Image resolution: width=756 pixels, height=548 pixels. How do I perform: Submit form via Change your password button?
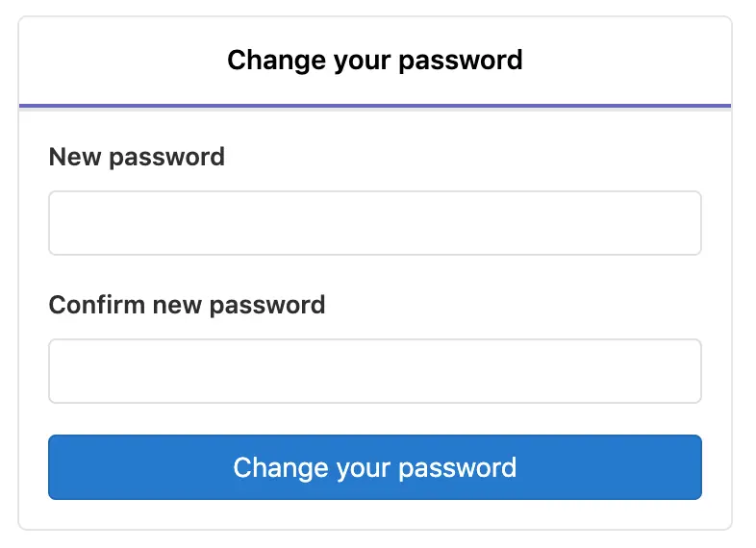tap(374, 467)
